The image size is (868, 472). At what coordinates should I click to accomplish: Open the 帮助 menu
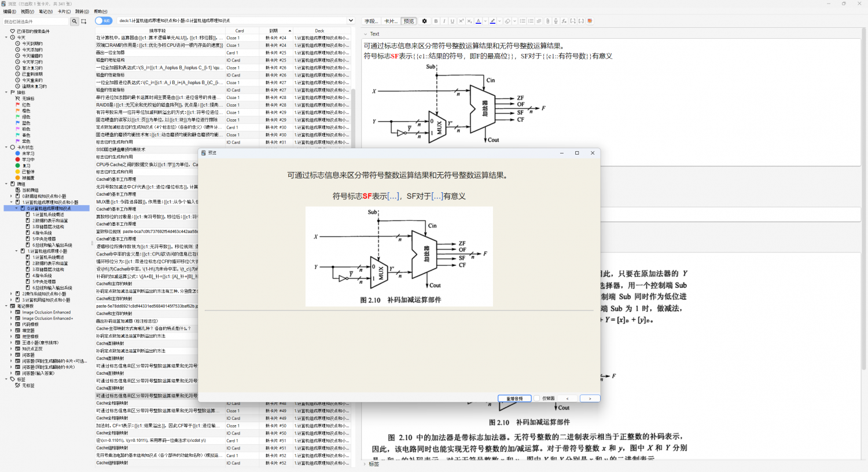click(101, 12)
